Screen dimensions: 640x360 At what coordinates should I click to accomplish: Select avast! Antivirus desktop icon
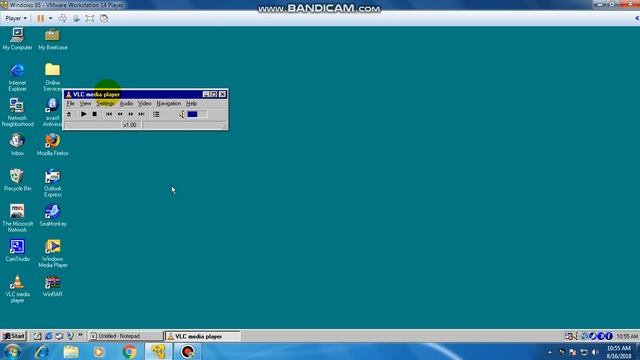(x=53, y=113)
